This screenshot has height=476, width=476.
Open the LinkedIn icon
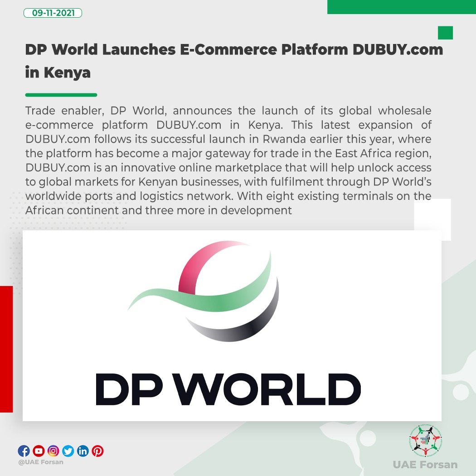point(83,451)
